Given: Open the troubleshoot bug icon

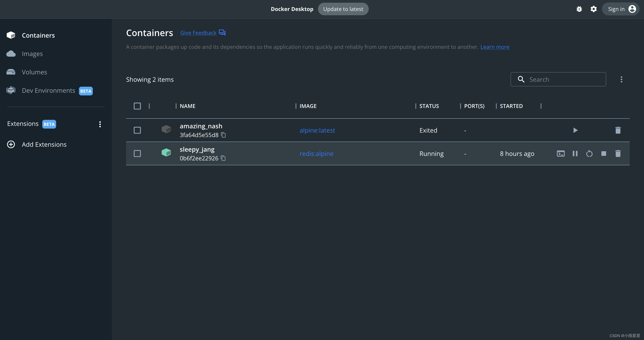Looking at the screenshot, I should (x=579, y=9).
